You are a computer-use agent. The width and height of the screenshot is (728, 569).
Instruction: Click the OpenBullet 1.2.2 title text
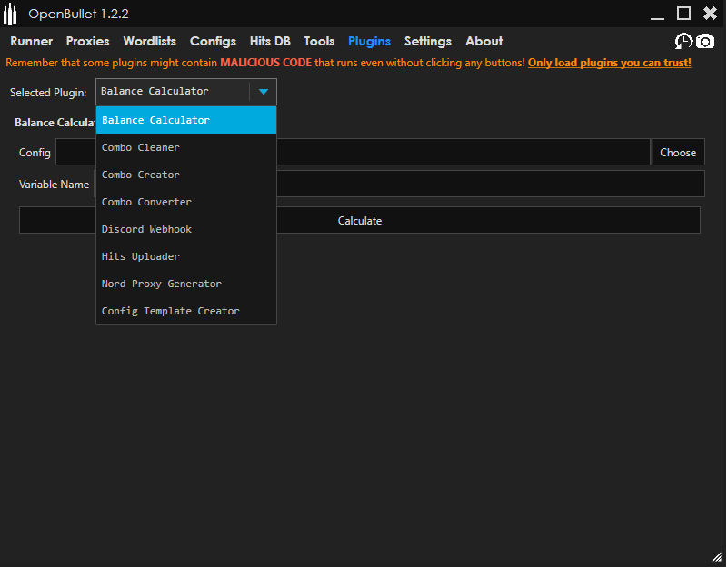(78, 14)
